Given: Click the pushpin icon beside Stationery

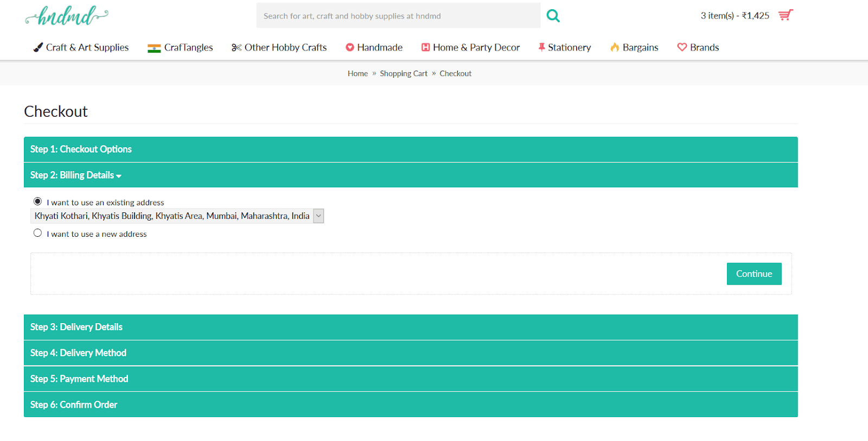Looking at the screenshot, I should coord(541,47).
